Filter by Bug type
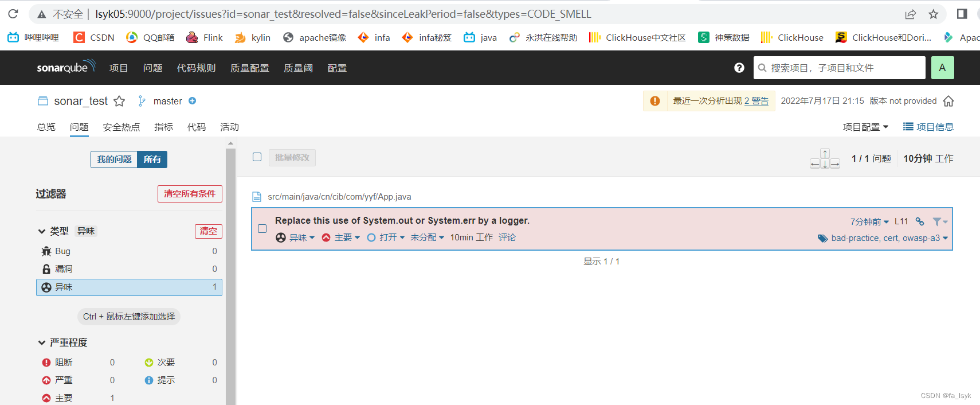Screen dimensions: 980x405 pyautogui.click(x=129, y=251)
